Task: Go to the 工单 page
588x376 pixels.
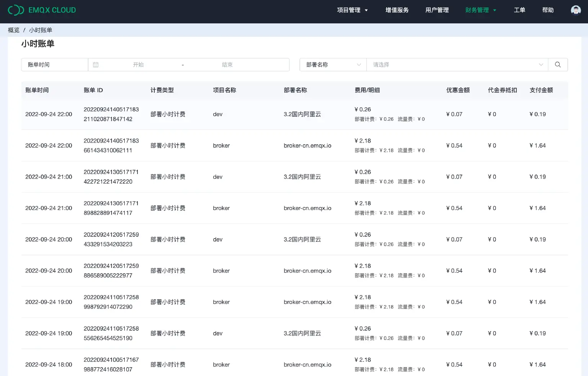Action: click(519, 10)
